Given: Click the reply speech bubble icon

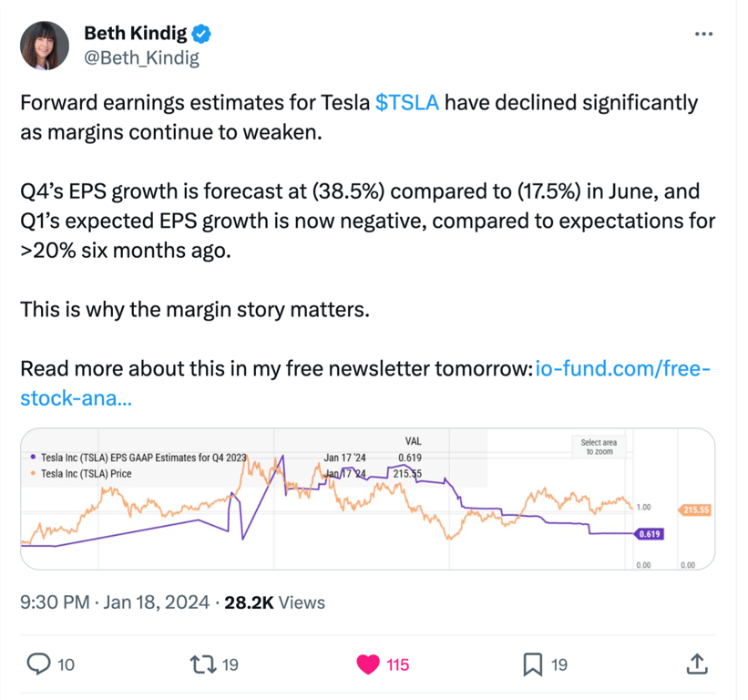Looking at the screenshot, I should click(38, 664).
